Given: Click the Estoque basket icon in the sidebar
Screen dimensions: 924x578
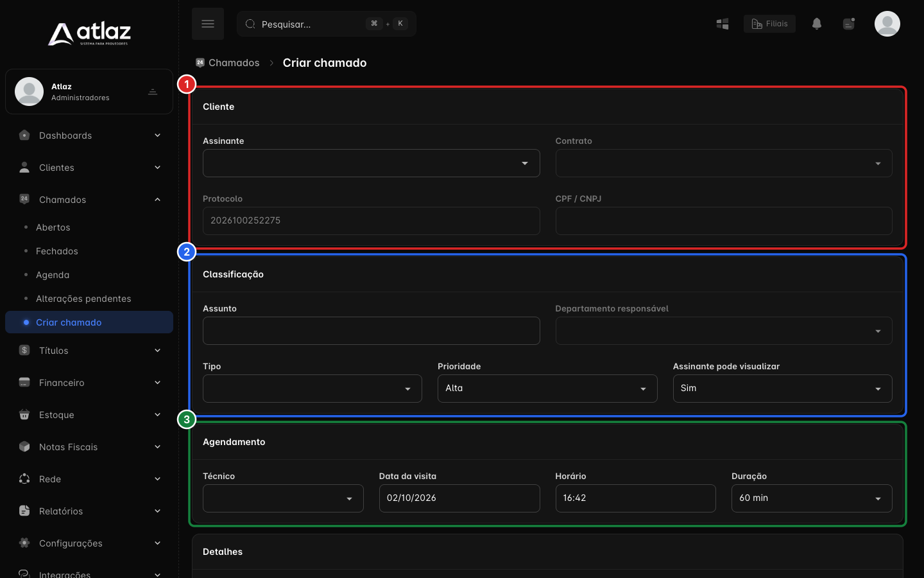Looking at the screenshot, I should pos(24,415).
